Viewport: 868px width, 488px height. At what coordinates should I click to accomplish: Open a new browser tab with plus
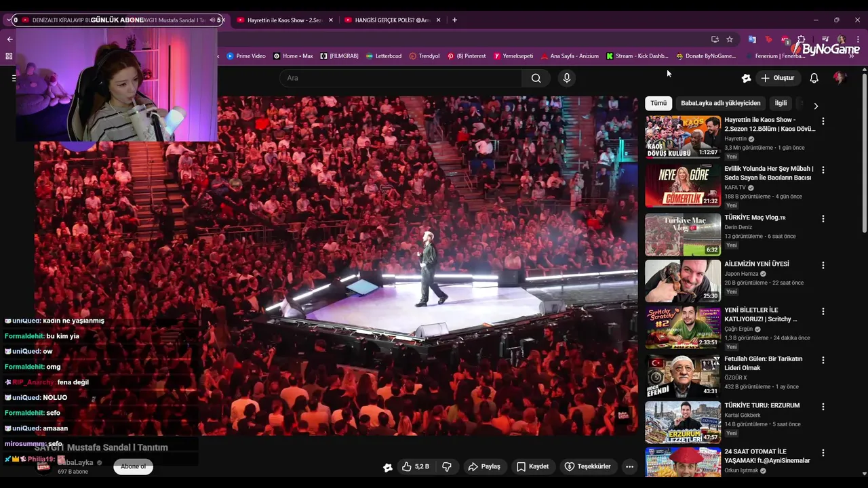[454, 20]
